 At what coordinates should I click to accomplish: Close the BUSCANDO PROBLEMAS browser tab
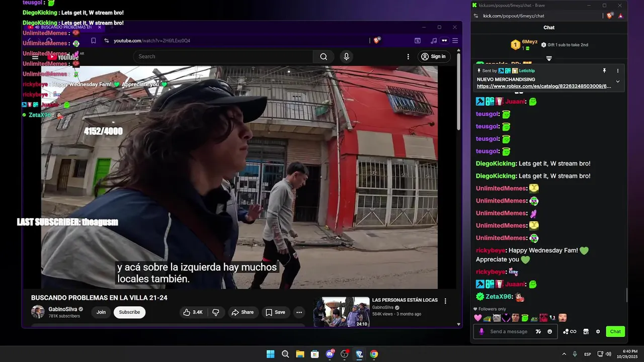[99, 27]
